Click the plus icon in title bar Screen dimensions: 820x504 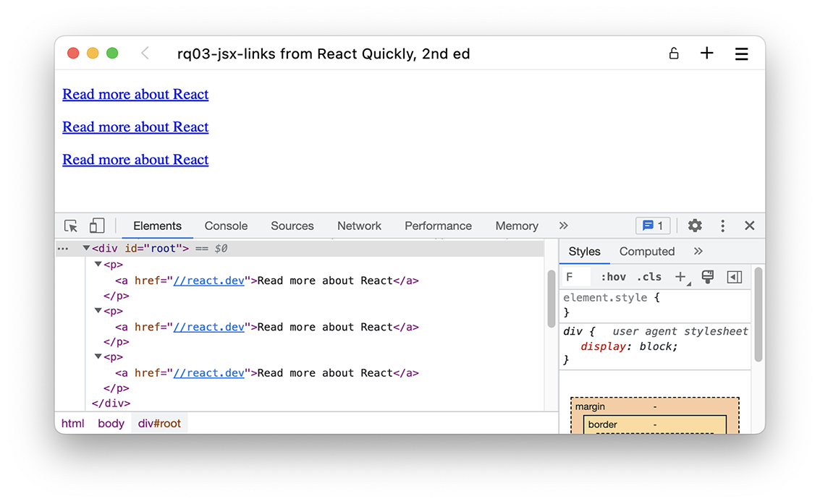click(x=707, y=54)
